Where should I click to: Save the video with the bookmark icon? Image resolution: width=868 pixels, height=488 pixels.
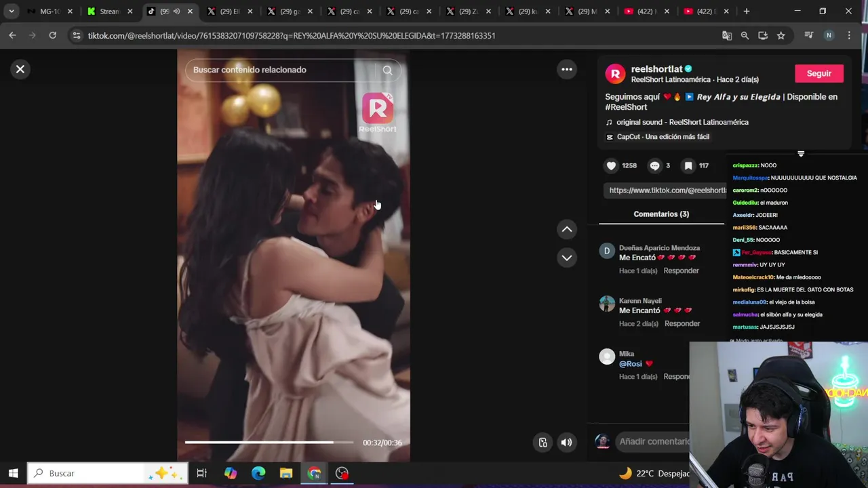tap(688, 165)
